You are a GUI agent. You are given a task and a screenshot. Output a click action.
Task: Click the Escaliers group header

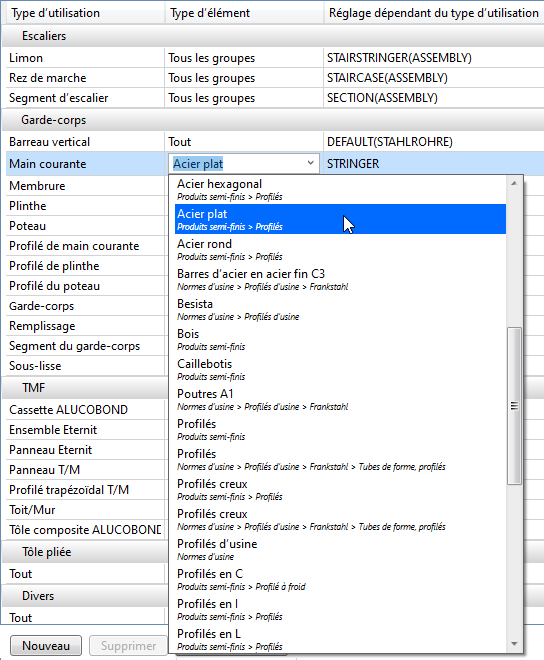272,36
